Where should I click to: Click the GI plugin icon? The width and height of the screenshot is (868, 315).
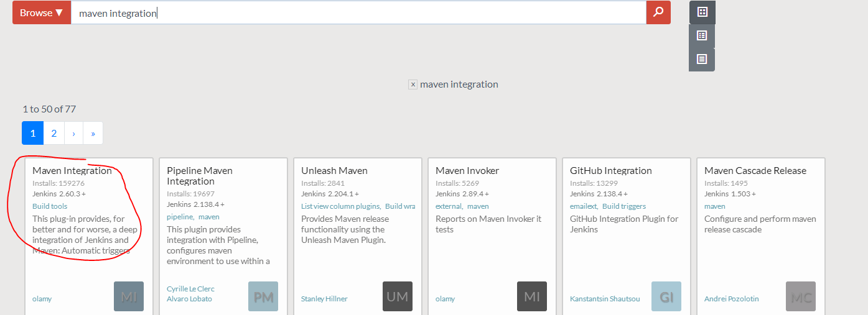[666, 296]
